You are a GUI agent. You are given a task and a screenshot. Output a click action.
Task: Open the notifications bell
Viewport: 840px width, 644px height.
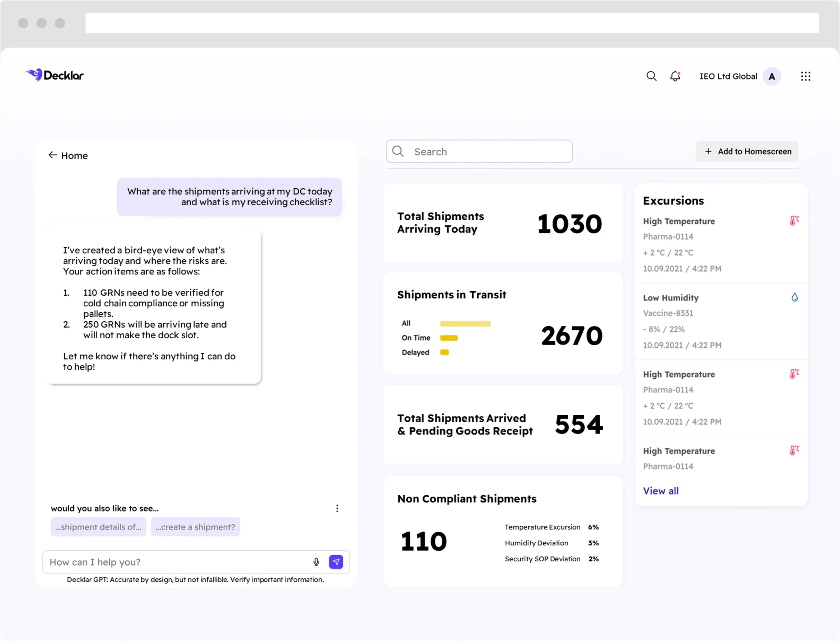point(675,76)
